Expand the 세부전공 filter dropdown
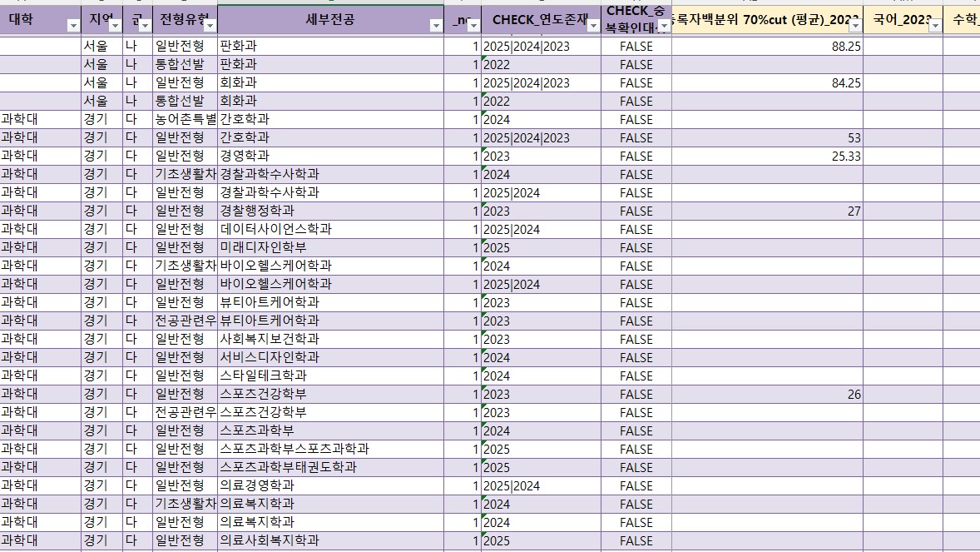Viewport: 980px width, 552px height. (436, 25)
